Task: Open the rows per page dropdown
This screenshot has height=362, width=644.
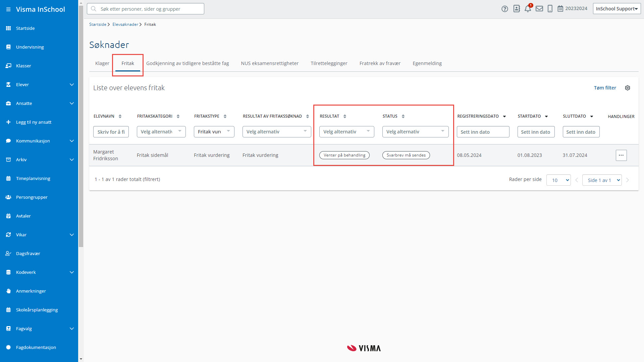Action: point(558,180)
